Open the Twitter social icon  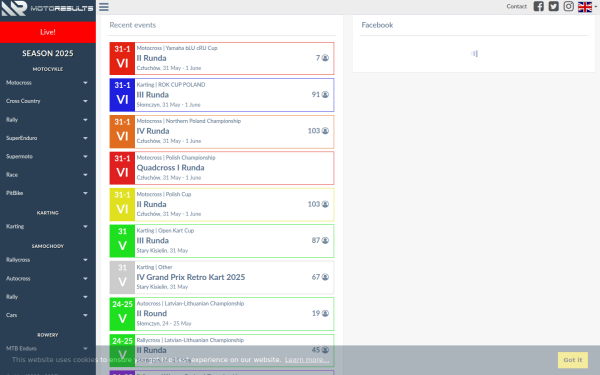point(553,6)
